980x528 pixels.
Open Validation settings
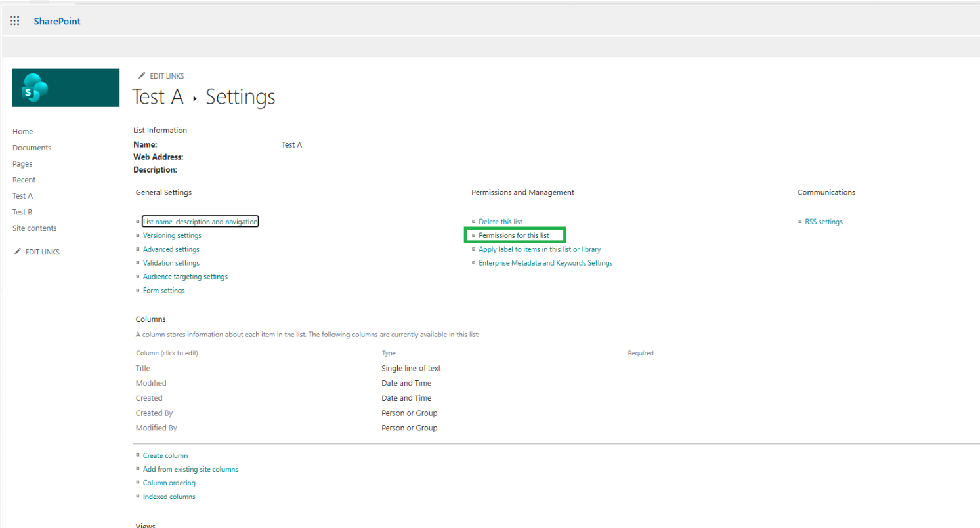tap(171, 263)
